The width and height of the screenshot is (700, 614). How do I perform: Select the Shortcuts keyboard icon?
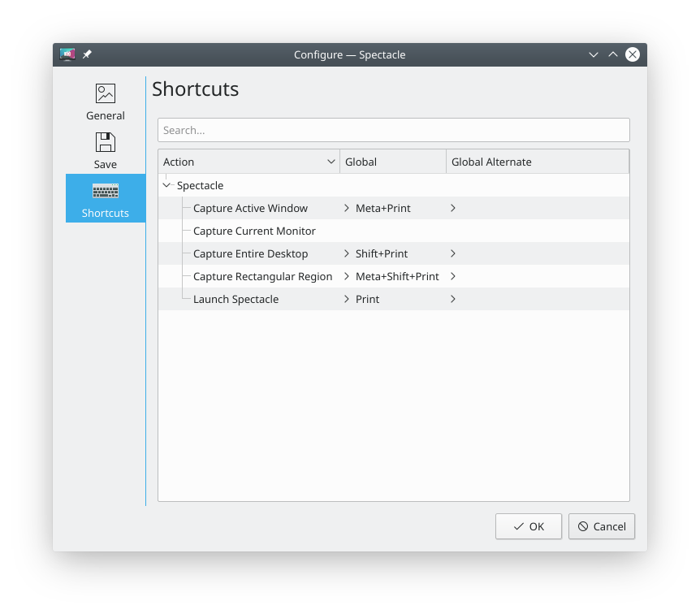[106, 191]
